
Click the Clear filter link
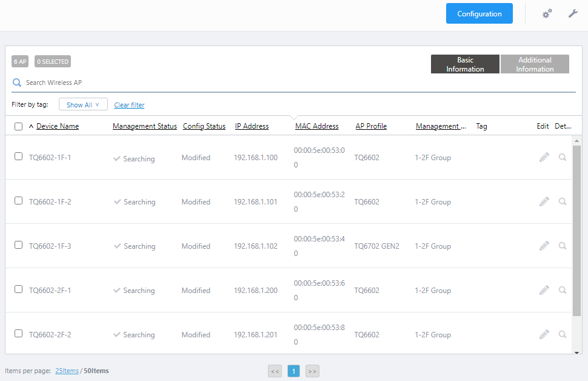(129, 105)
